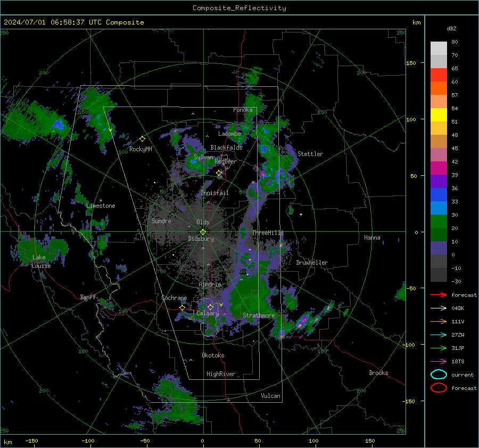Click the Ponoka town label

tap(243, 110)
